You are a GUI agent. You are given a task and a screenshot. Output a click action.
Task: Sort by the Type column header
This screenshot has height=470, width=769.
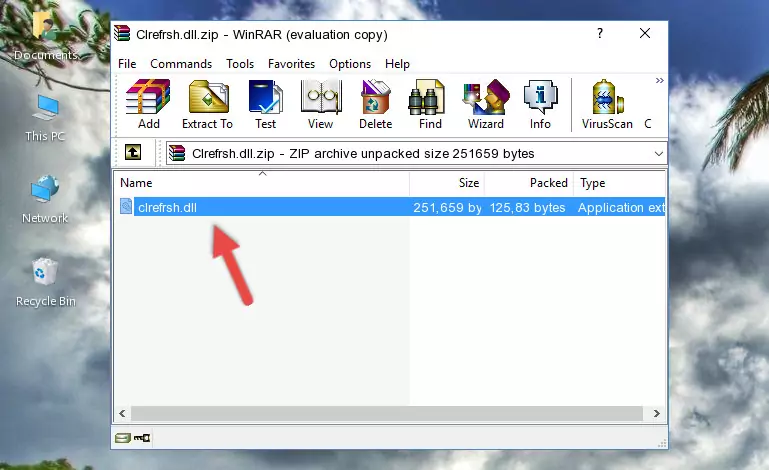click(x=619, y=183)
